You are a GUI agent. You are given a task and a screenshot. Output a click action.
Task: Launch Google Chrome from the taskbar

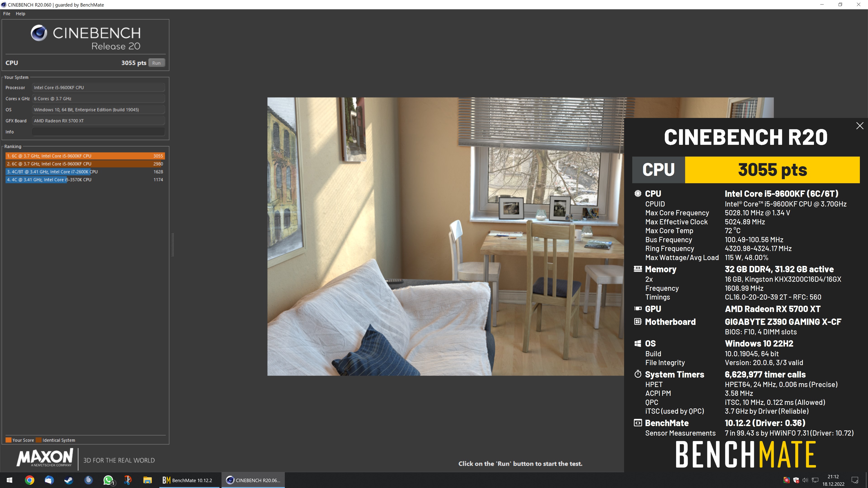30,480
